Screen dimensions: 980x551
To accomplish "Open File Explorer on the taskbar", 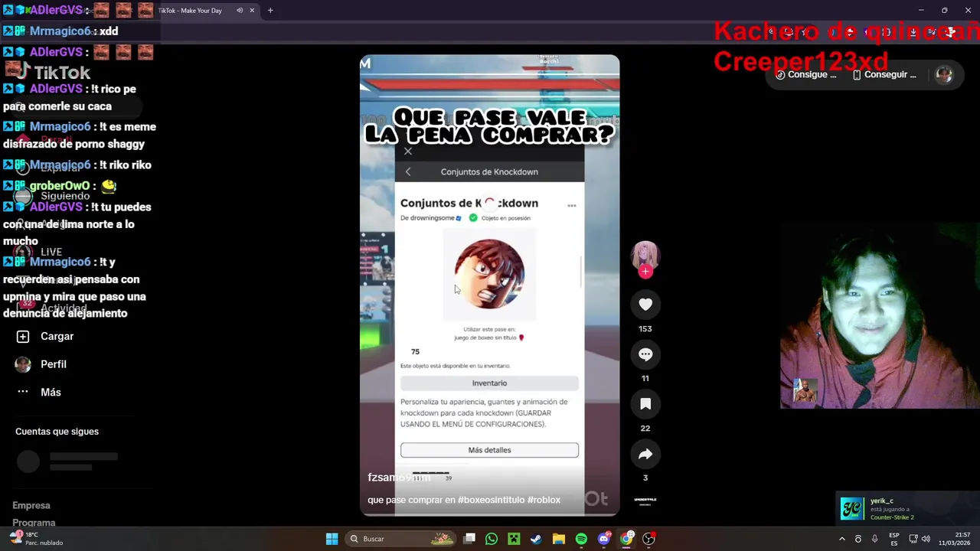I will (559, 539).
